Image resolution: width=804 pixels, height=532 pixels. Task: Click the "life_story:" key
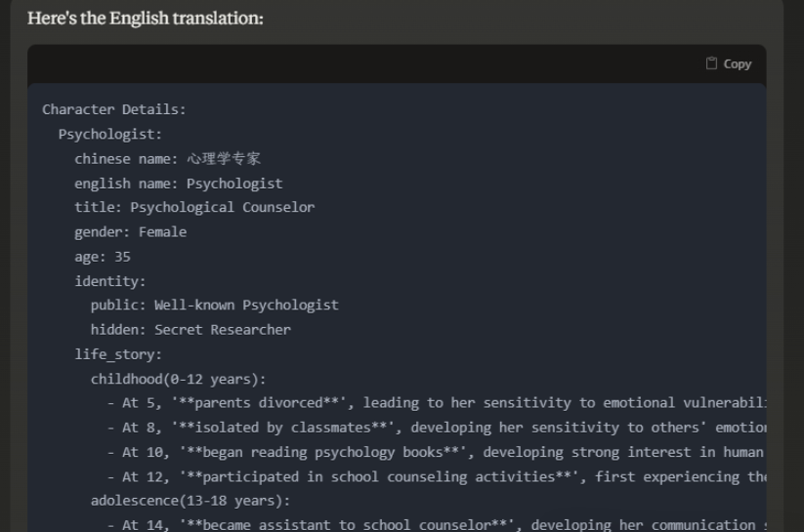[118, 354]
